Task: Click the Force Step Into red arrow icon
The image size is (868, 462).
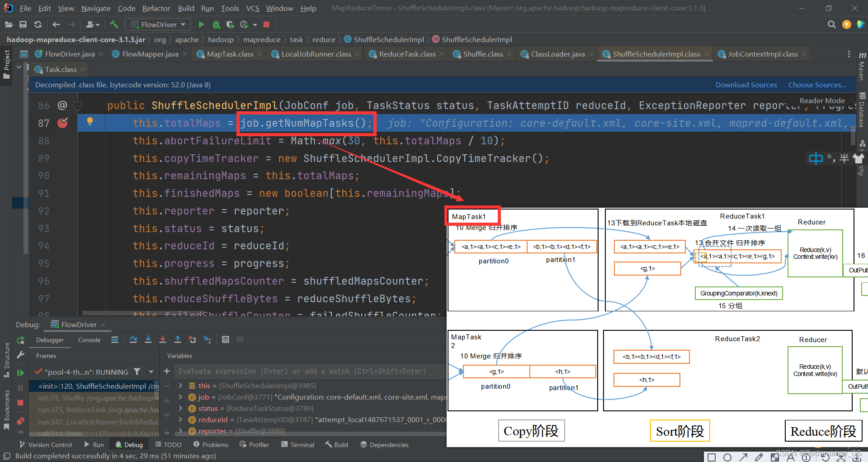Action: tap(163, 339)
